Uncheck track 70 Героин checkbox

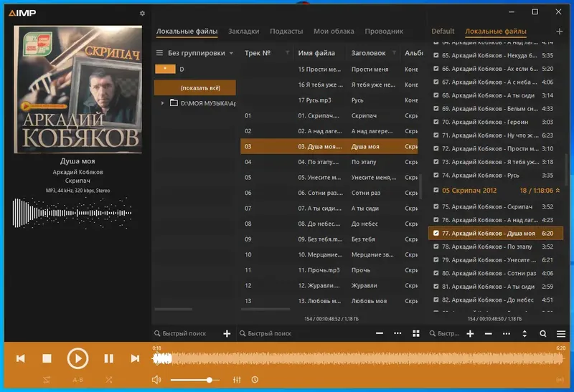pyautogui.click(x=436, y=122)
